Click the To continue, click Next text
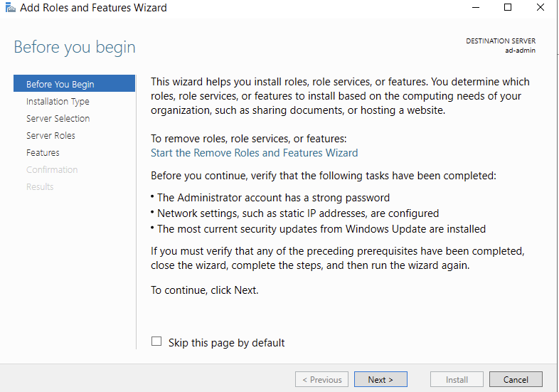Viewport: 559px width, 392px height. click(x=205, y=290)
